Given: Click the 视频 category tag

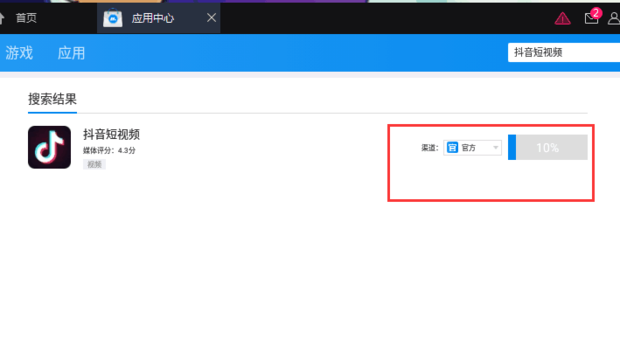Looking at the screenshot, I should pyautogui.click(x=94, y=164).
